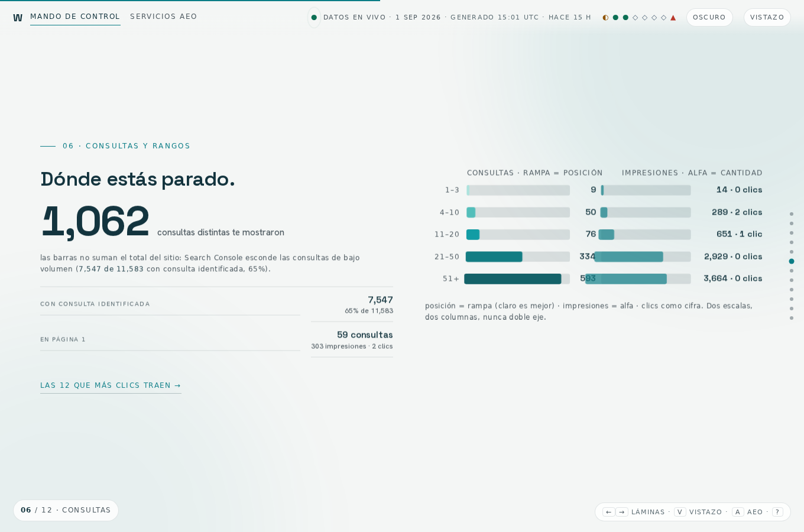Click the consultas bar for positions 4–10
Image resolution: width=804 pixels, height=532 pixels.
471,212
